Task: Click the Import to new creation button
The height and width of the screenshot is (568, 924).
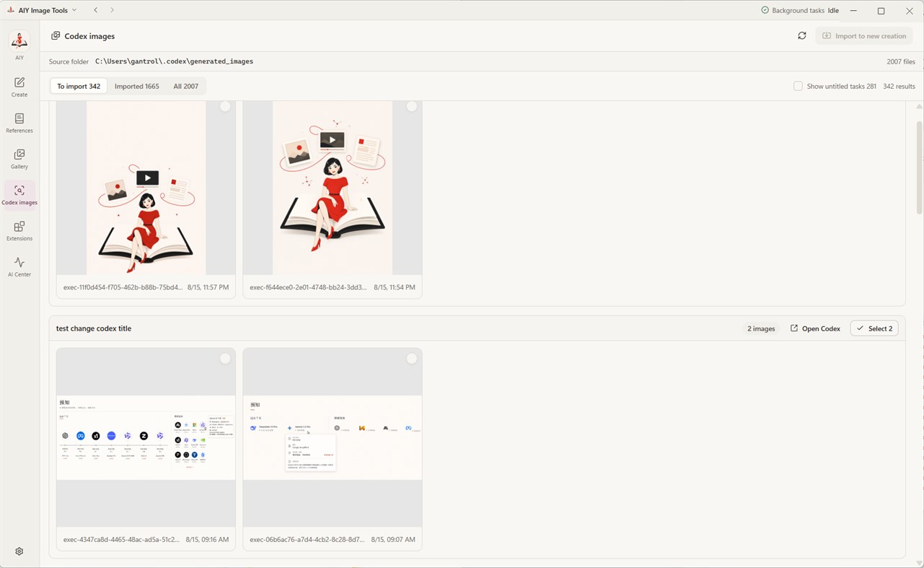Action: click(864, 35)
